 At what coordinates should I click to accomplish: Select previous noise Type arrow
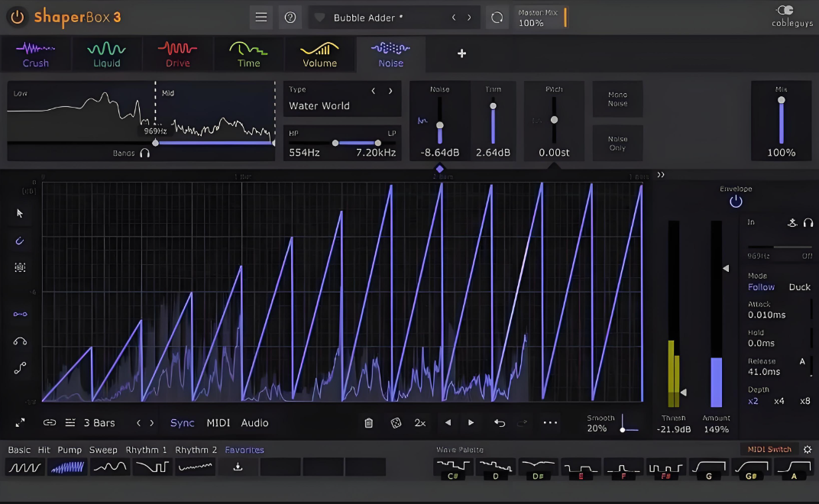point(374,91)
